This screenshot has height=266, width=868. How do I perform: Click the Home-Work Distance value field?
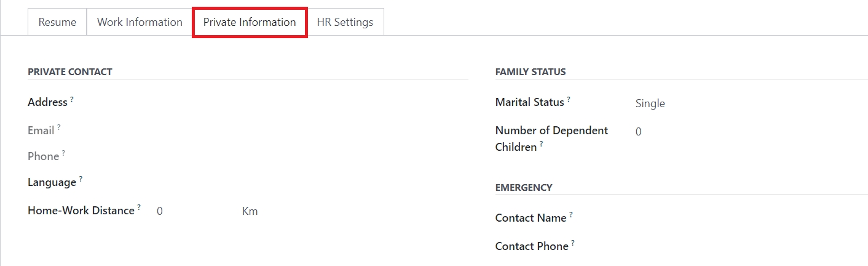(x=191, y=211)
